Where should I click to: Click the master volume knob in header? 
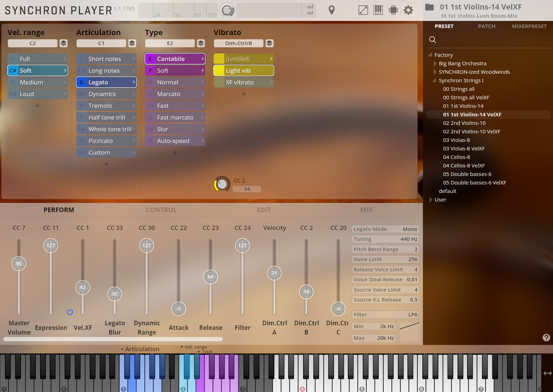coord(227,10)
